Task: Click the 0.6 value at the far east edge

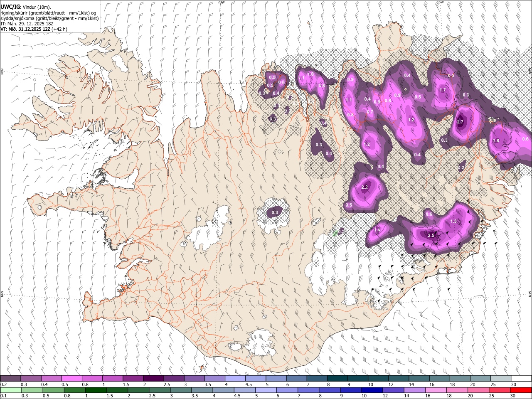Action: point(525,139)
